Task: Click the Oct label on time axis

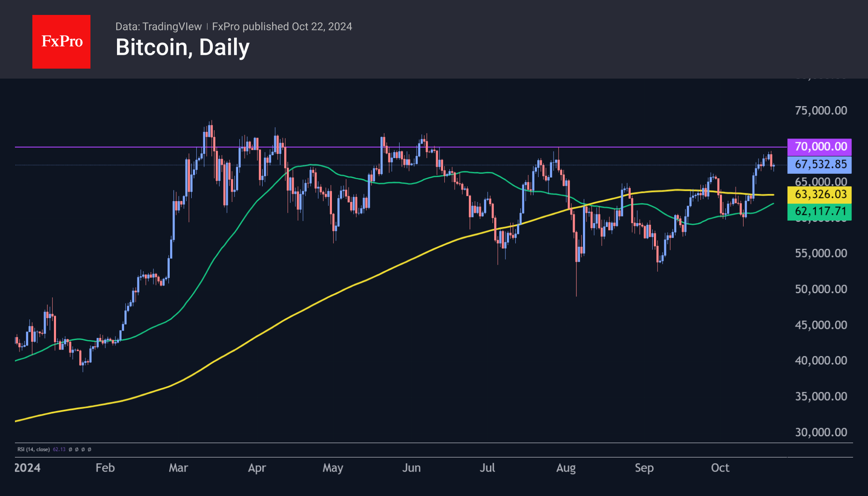Action: tap(720, 468)
